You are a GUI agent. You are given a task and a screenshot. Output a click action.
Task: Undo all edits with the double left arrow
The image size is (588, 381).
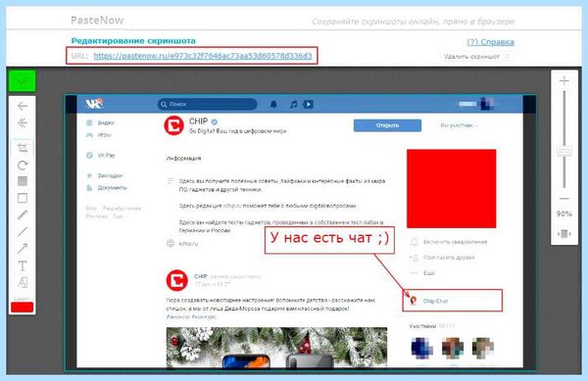click(23, 122)
